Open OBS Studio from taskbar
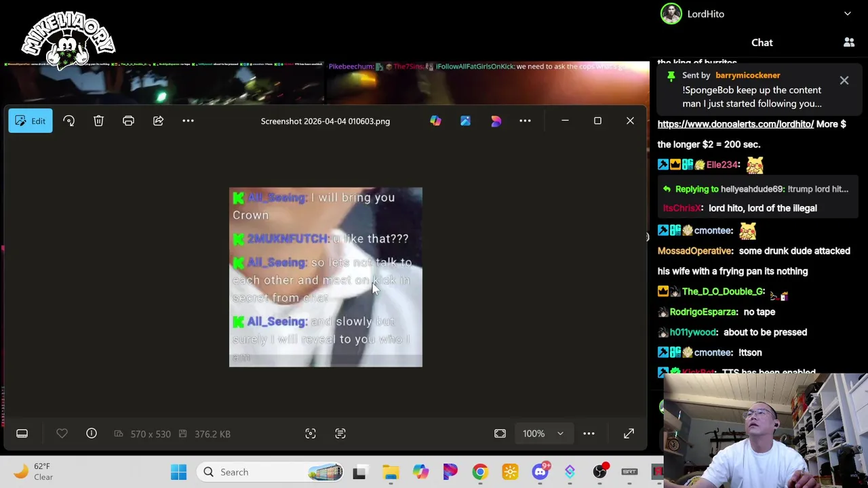868x488 pixels. pyautogui.click(x=599, y=472)
